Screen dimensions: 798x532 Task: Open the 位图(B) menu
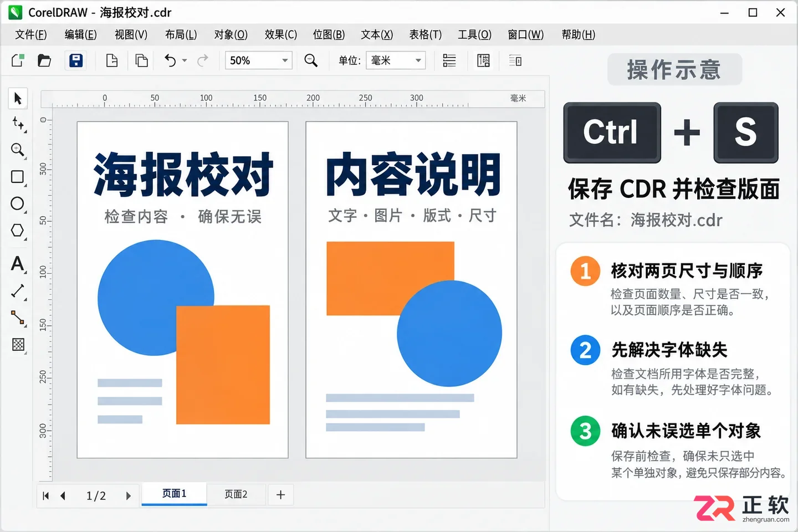click(x=329, y=34)
